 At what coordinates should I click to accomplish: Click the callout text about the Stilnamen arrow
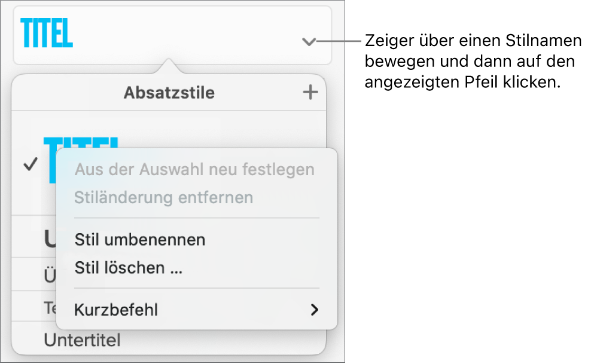coord(473,62)
